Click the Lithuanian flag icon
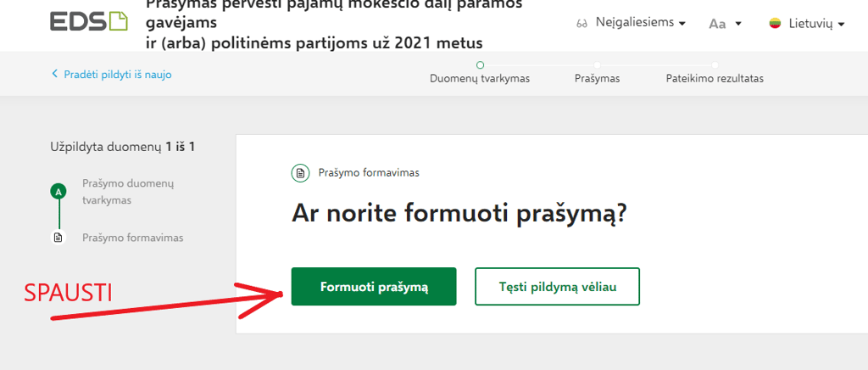 pos(775,23)
